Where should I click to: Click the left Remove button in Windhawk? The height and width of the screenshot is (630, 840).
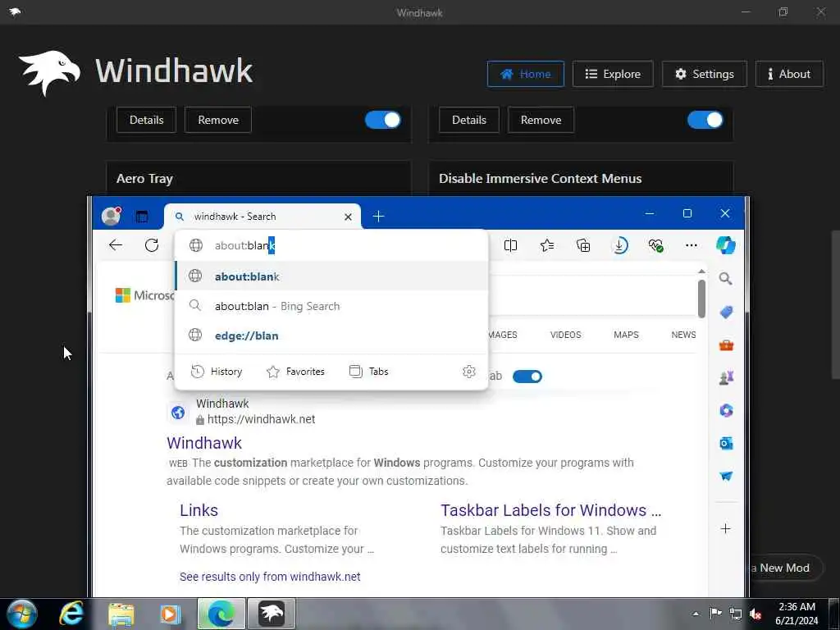218,120
